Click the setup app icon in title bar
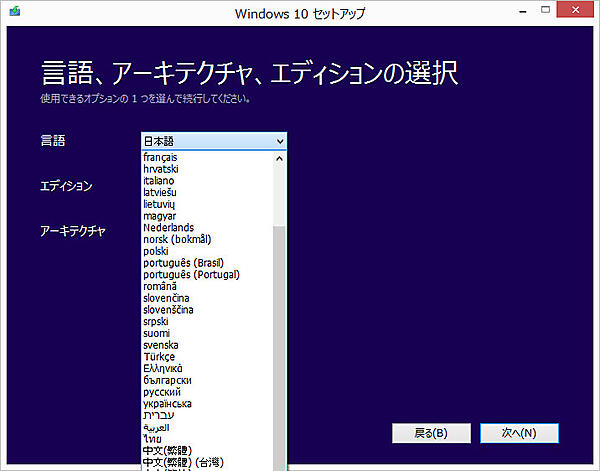The width and height of the screenshot is (600, 471). (x=11, y=13)
